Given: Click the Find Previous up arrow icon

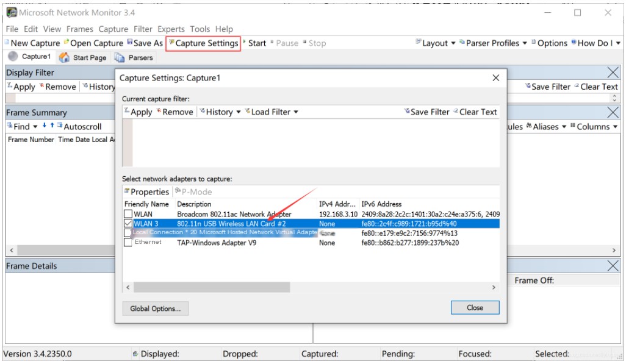Looking at the screenshot, I should (x=52, y=126).
